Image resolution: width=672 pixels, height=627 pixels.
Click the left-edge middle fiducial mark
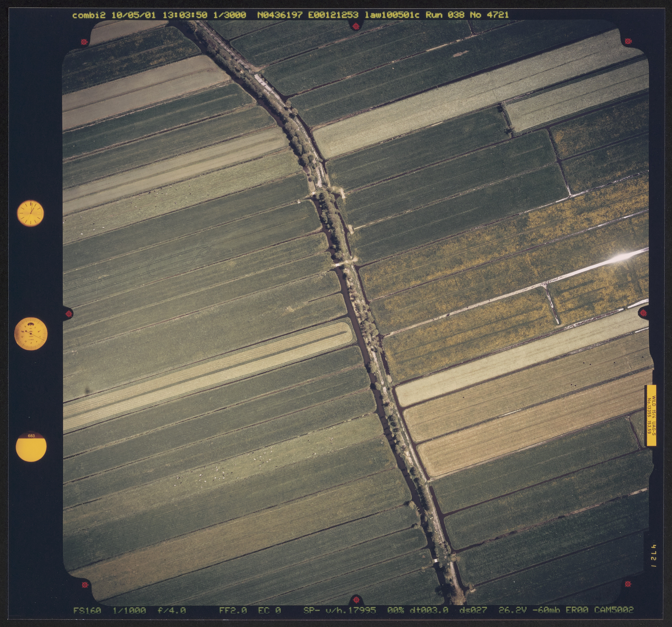point(69,313)
